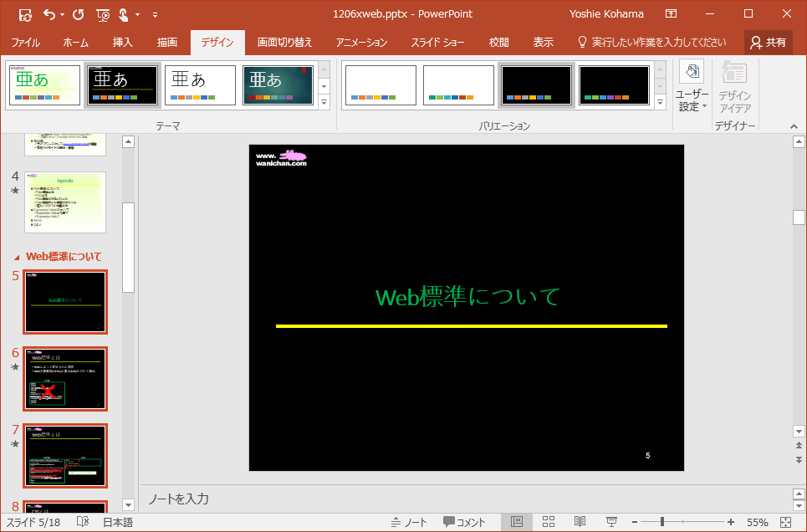Open the 表示 tab

[x=543, y=42]
